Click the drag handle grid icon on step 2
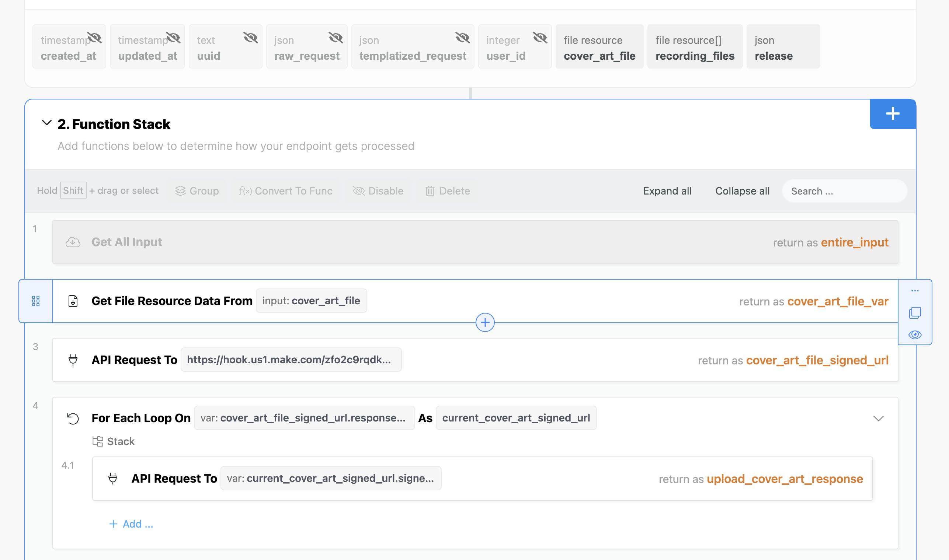Viewport: 949px width, 560px height. [x=36, y=301]
